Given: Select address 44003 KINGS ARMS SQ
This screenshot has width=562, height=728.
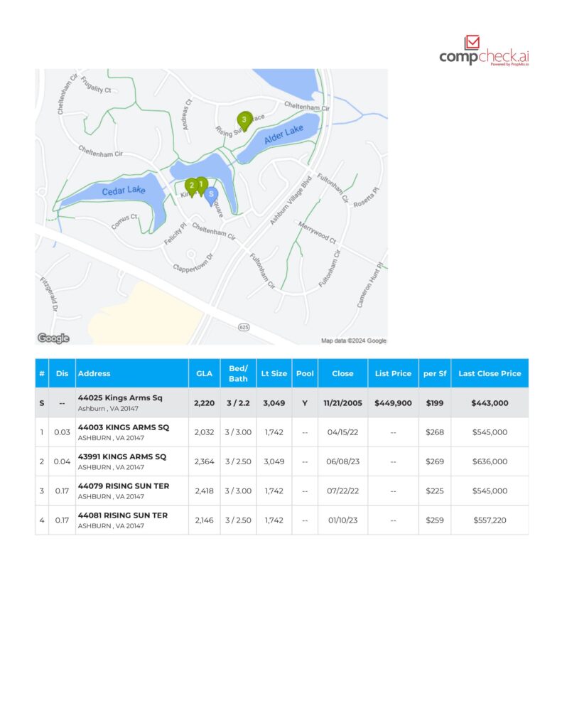Looking at the screenshot, I should click(x=124, y=427).
